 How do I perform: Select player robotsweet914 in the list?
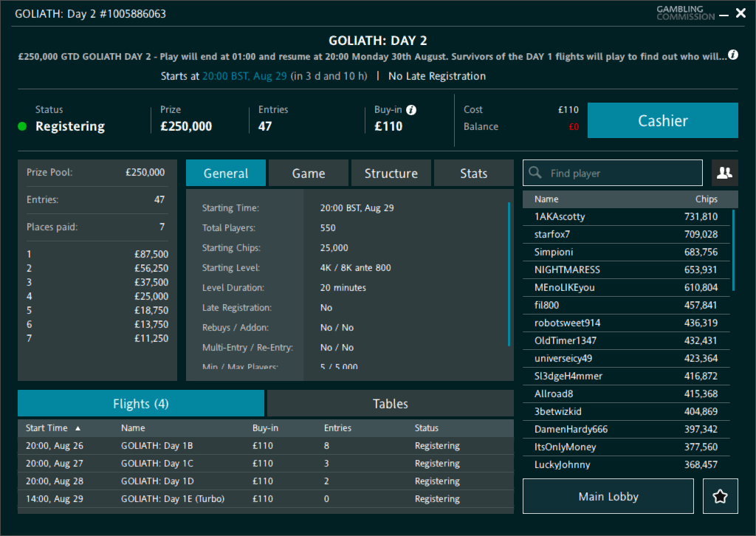click(626, 323)
